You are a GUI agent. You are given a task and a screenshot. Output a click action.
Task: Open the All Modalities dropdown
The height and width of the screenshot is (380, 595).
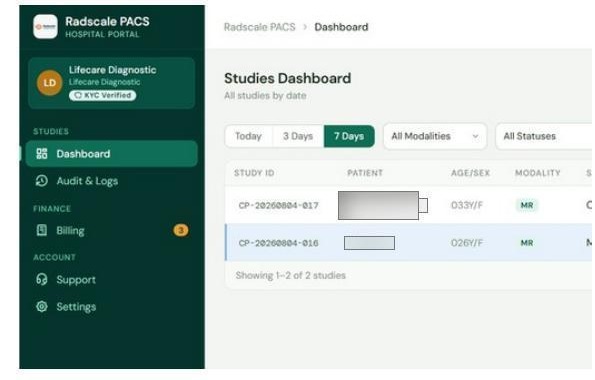point(435,136)
